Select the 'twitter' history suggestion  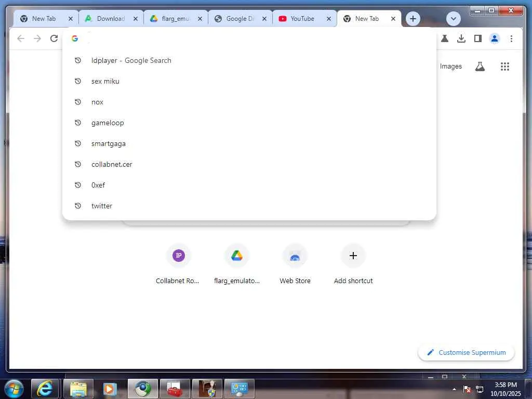[249, 206]
